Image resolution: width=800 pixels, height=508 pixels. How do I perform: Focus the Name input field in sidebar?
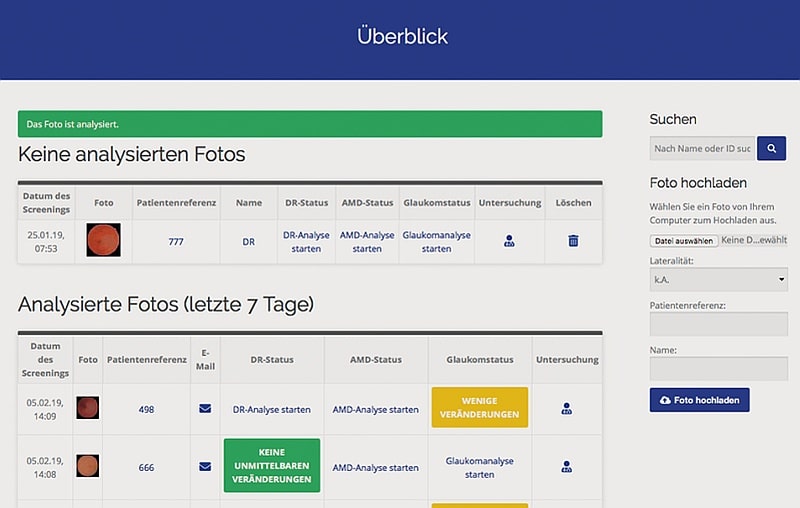coord(718,369)
